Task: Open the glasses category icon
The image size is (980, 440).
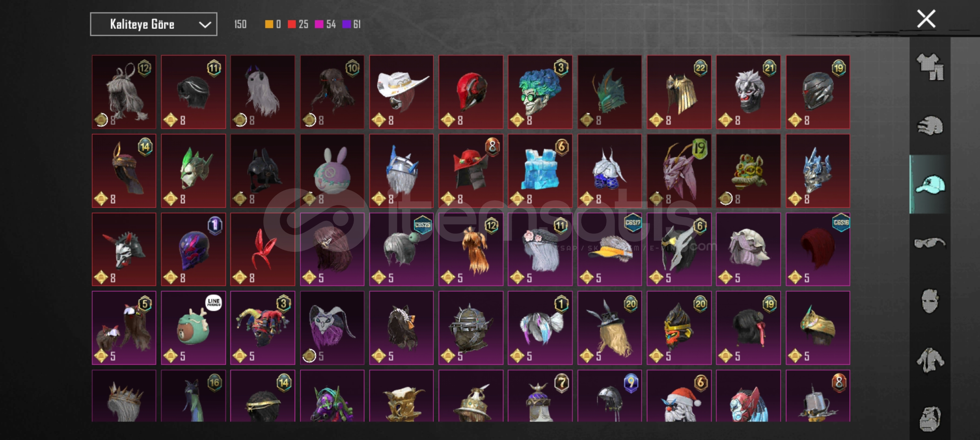Action: pos(930,243)
